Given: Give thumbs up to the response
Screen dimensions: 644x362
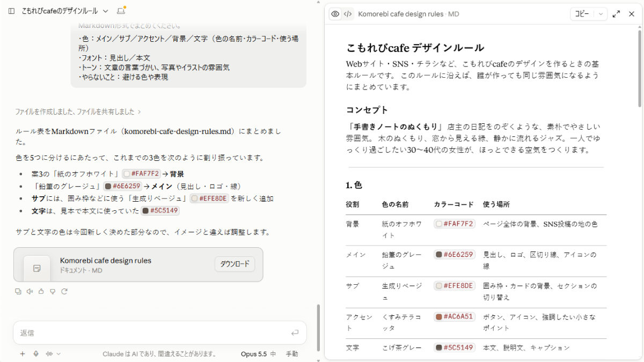Looking at the screenshot, I should point(41,291).
